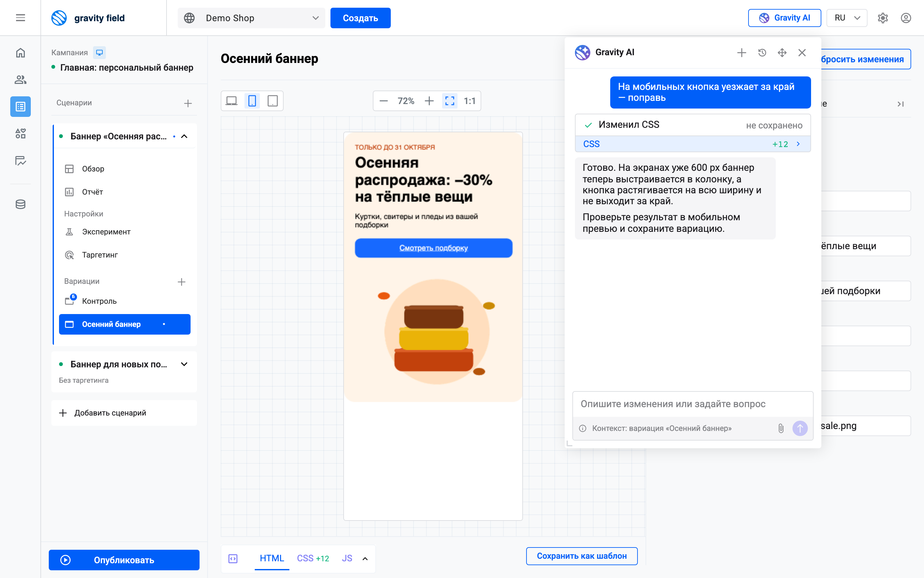Open the RU language dropdown
The width and height of the screenshot is (924, 578).
[x=847, y=18]
